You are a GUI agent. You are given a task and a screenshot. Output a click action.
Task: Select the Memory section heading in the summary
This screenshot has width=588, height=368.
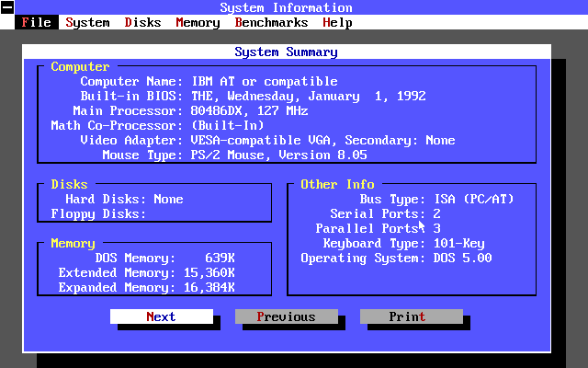(x=73, y=243)
